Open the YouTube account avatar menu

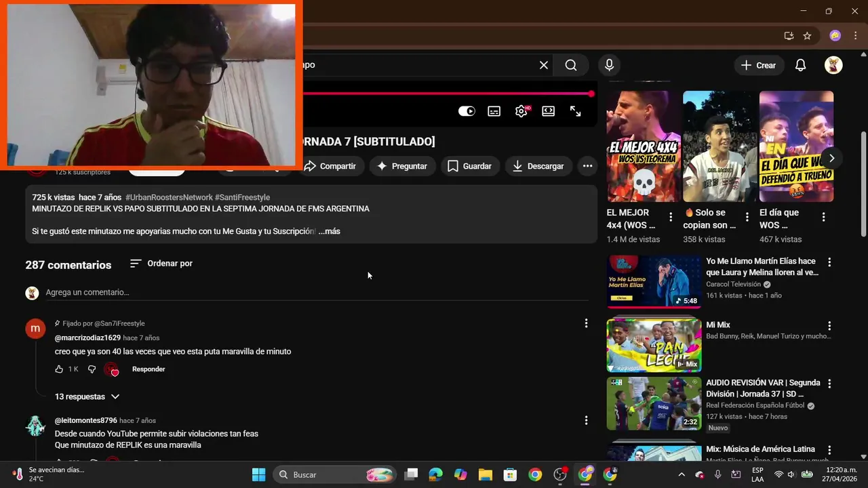pos(833,65)
